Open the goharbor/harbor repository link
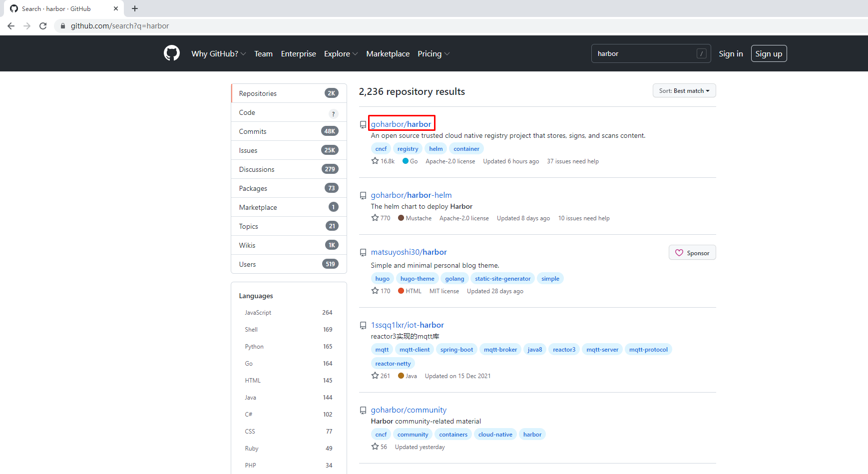The image size is (868, 474). click(401, 124)
